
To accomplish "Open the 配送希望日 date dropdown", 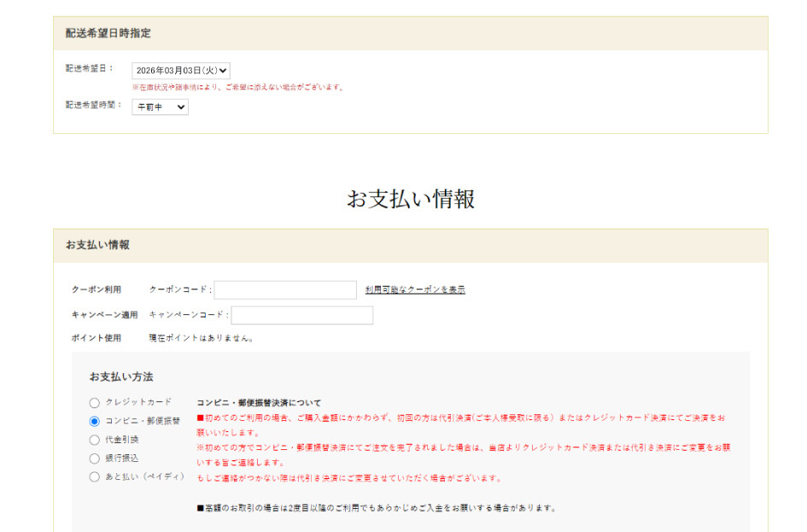I will tap(180, 71).
